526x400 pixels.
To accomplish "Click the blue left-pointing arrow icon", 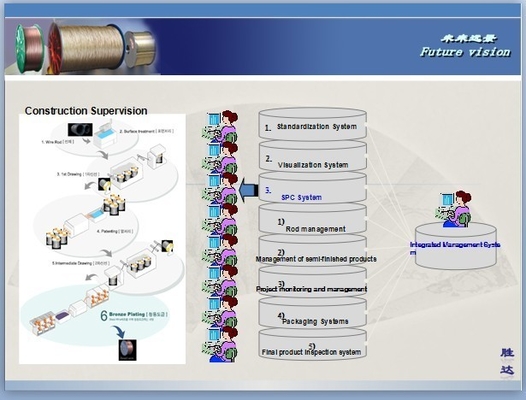I will coord(248,190).
